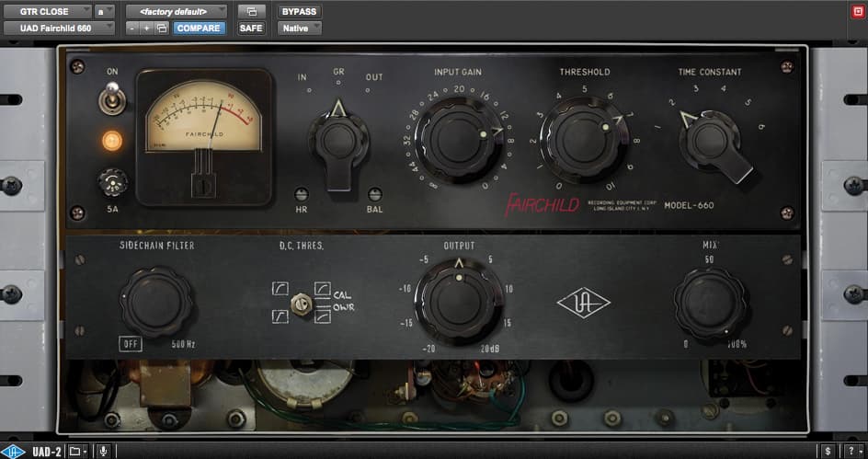Click the UA logo in bottom toolbar
The image size is (868, 459).
[13, 452]
